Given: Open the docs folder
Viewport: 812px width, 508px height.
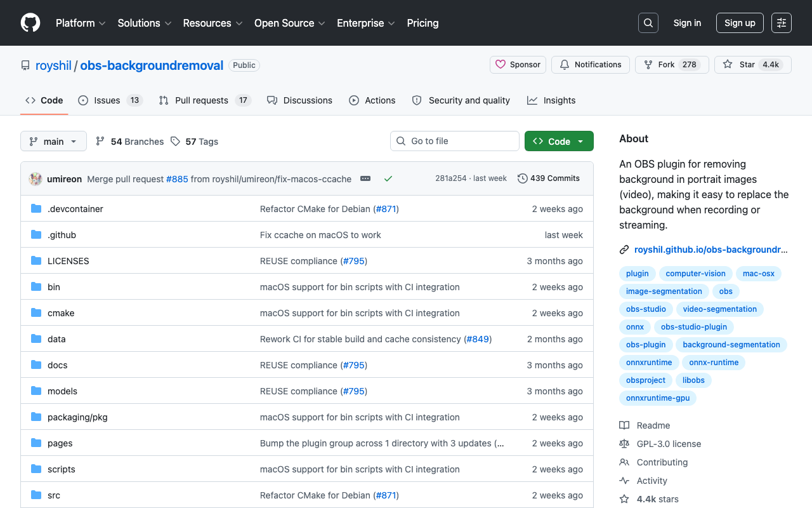Looking at the screenshot, I should click(x=57, y=365).
